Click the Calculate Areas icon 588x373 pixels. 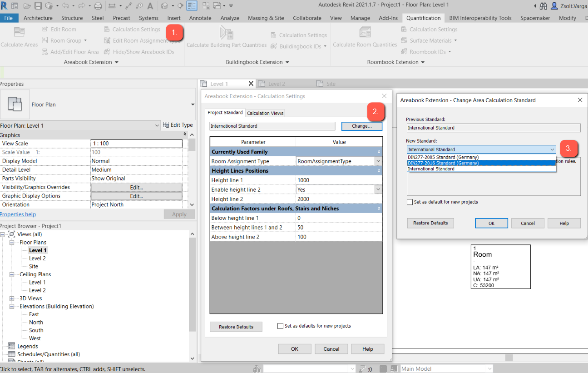click(x=19, y=32)
